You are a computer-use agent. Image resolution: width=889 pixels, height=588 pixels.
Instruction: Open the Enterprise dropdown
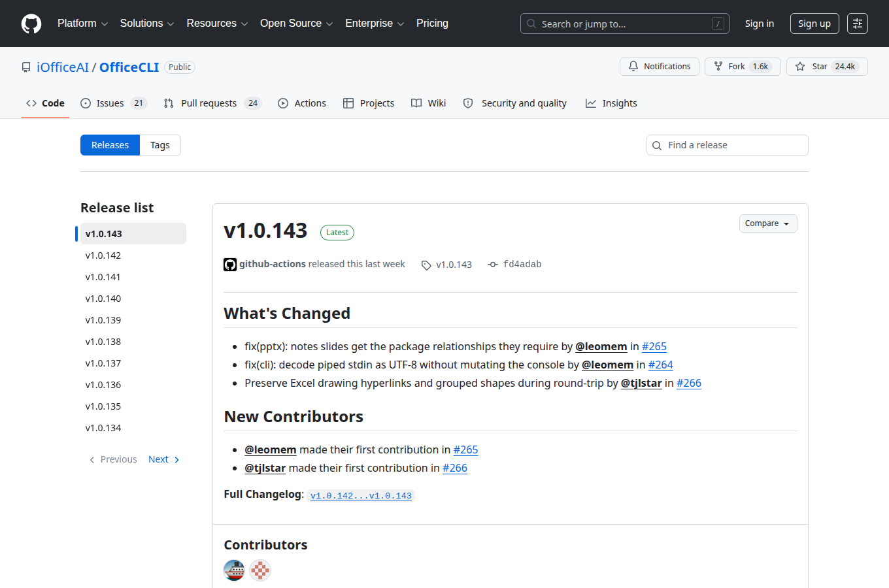(375, 24)
